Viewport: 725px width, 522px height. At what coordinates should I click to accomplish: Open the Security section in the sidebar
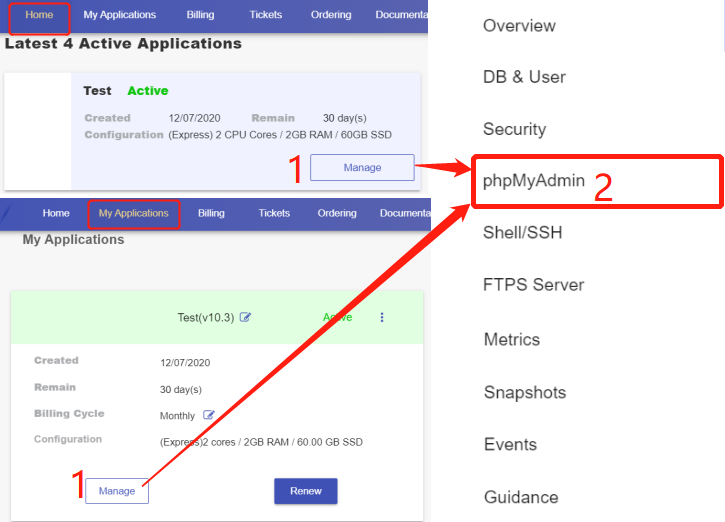point(514,129)
